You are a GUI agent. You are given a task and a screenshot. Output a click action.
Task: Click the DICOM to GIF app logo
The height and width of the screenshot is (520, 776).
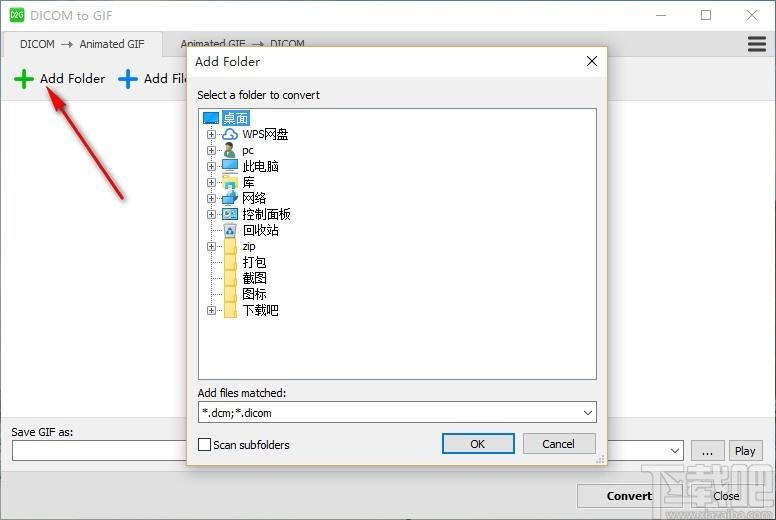pos(17,15)
